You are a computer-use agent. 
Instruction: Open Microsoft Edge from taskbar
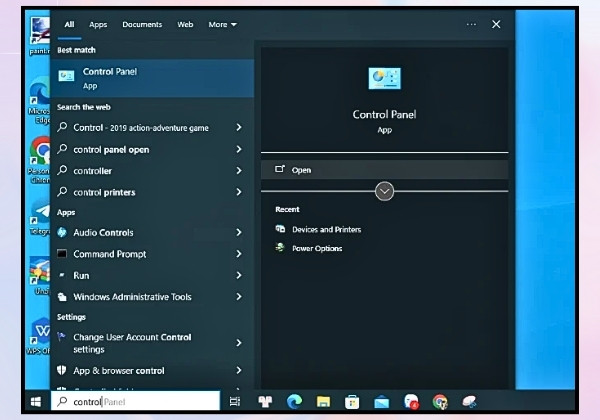click(x=294, y=402)
